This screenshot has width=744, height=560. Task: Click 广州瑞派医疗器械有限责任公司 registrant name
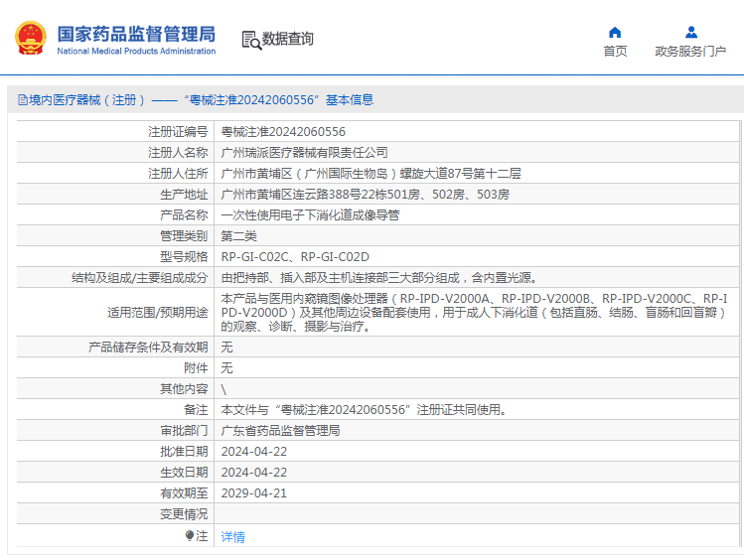[x=305, y=153]
